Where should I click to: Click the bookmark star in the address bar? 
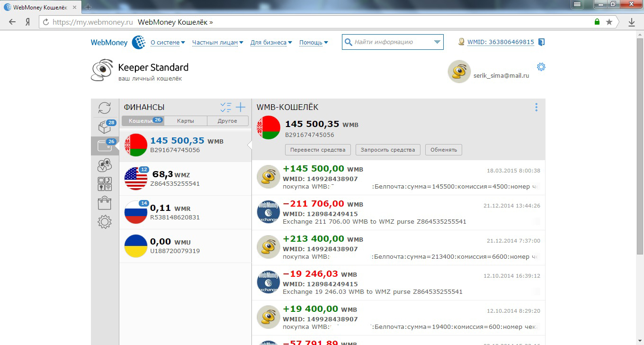click(x=609, y=22)
